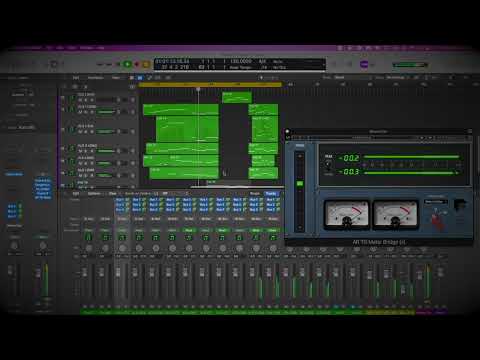The image size is (480, 360).
Task: Toggle green button on plugin's left meter strip
Action: pos(300,184)
